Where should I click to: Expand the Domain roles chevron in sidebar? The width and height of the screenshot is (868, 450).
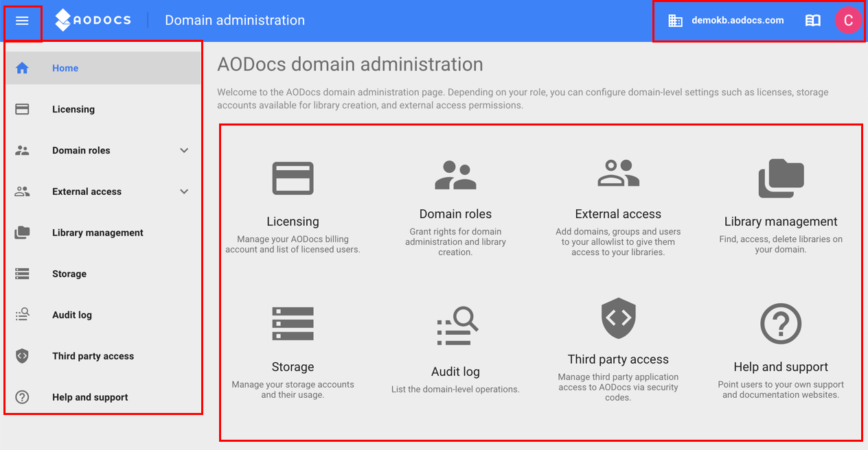coord(184,150)
